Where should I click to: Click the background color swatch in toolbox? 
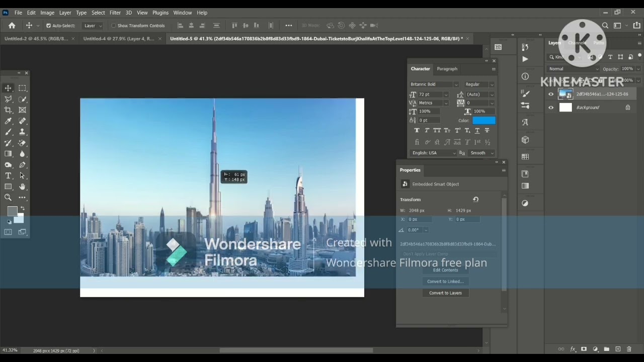click(x=20, y=219)
